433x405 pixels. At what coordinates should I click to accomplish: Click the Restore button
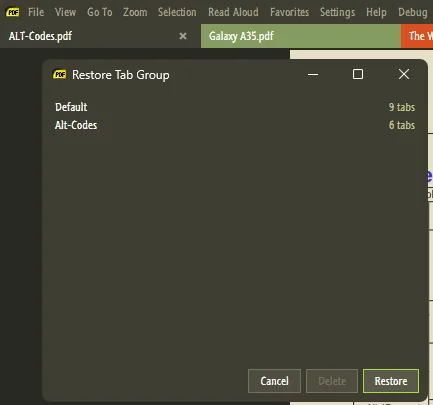click(x=391, y=381)
